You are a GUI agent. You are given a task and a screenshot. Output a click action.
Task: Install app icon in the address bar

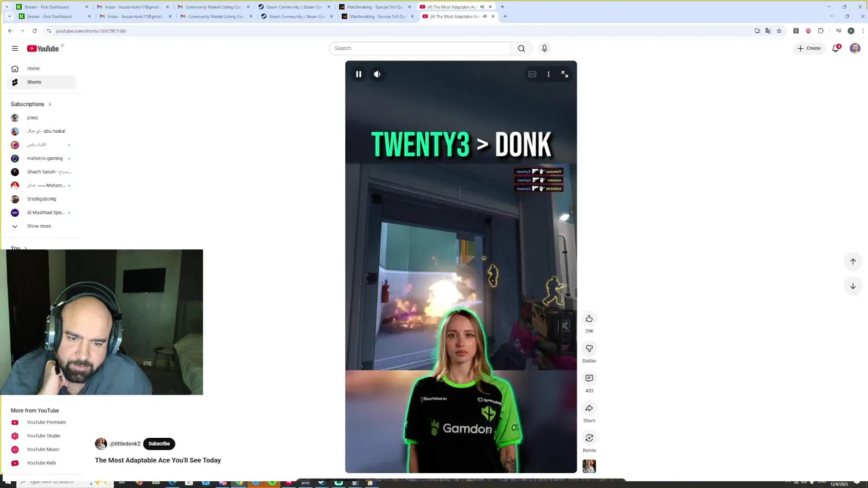pyautogui.click(x=757, y=30)
